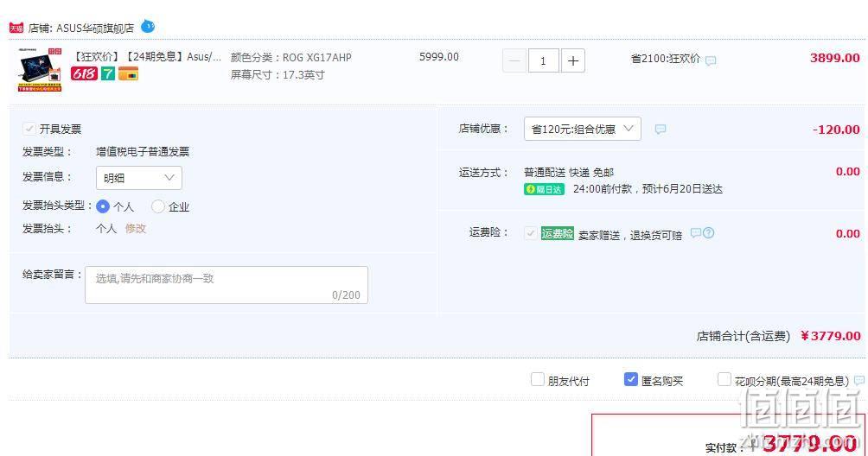Click the 普通配送 快递 免邮 shipping text
The width and height of the screenshot is (868, 456).
tap(569, 173)
